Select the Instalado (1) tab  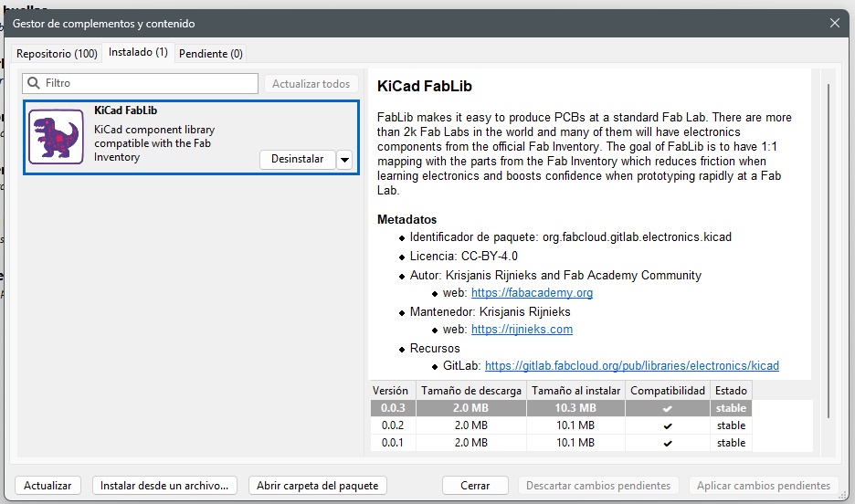pos(138,53)
